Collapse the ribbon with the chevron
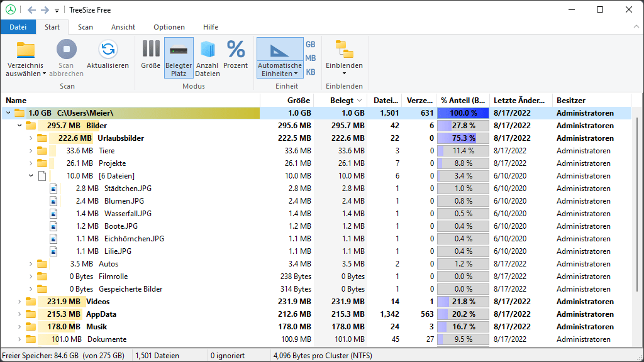 pyautogui.click(x=636, y=26)
